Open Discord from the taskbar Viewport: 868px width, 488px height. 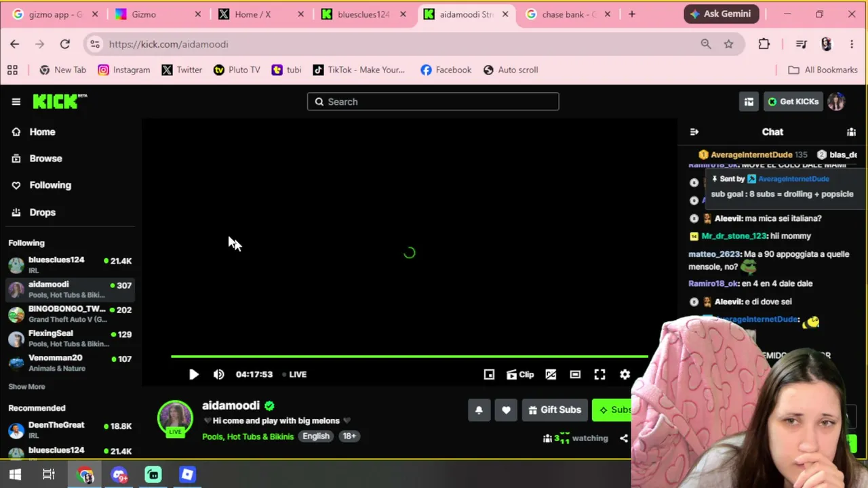click(x=119, y=475)
